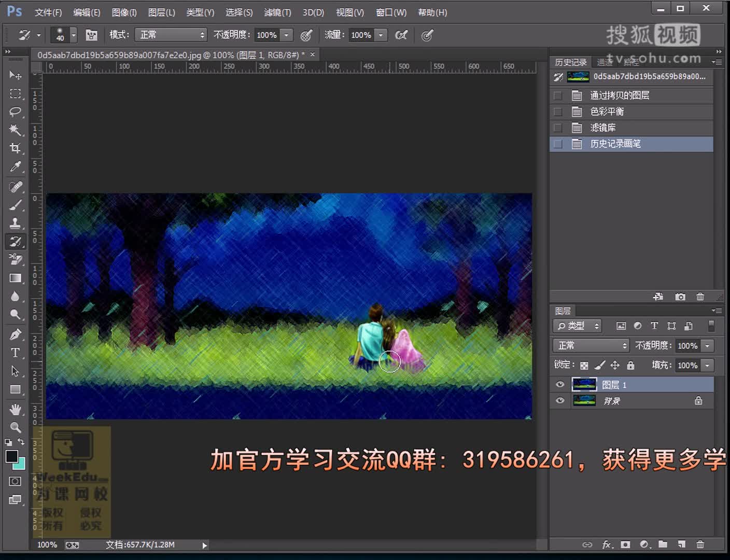Select the Hand tool
The width and height of the screenshot is (730, 560).
(15, 410)
